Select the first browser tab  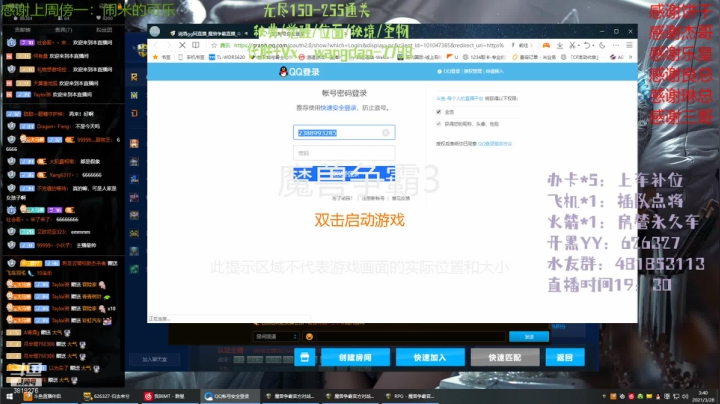point(206,34)
